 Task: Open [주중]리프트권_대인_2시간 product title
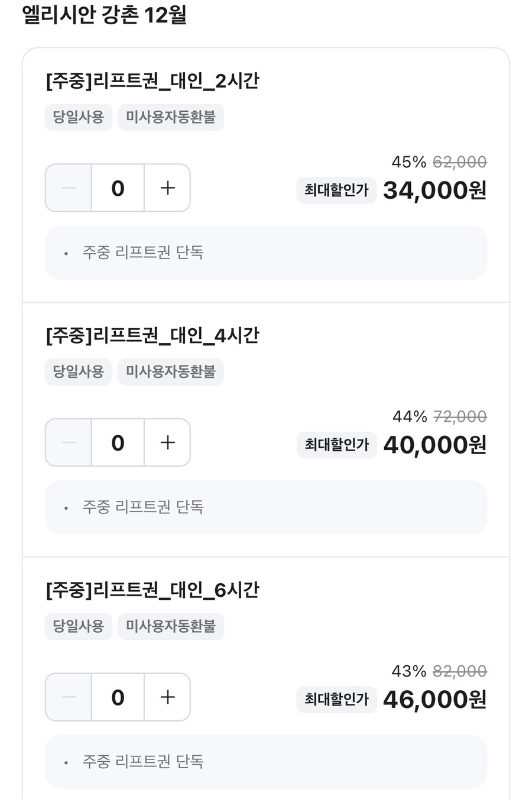[153, 81]
